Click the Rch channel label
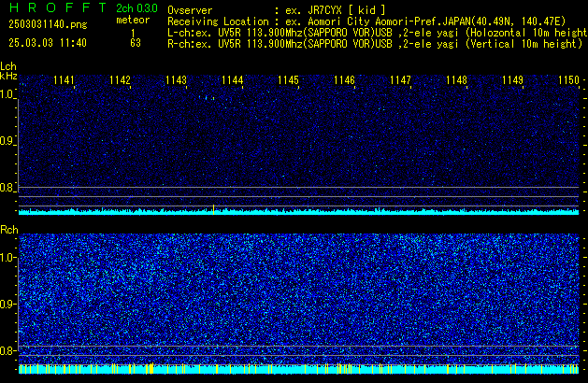This screenshot has width=588, height=383. pos(9,230)
